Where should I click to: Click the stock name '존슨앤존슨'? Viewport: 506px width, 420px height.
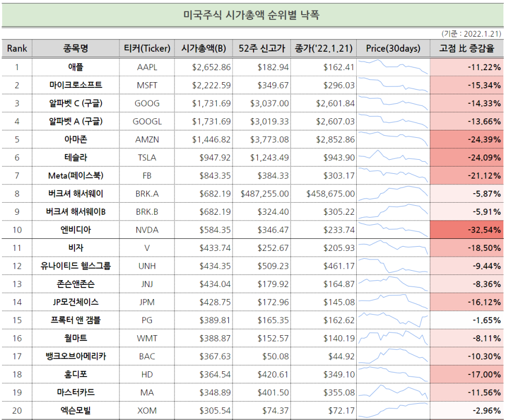click(75, 284)
